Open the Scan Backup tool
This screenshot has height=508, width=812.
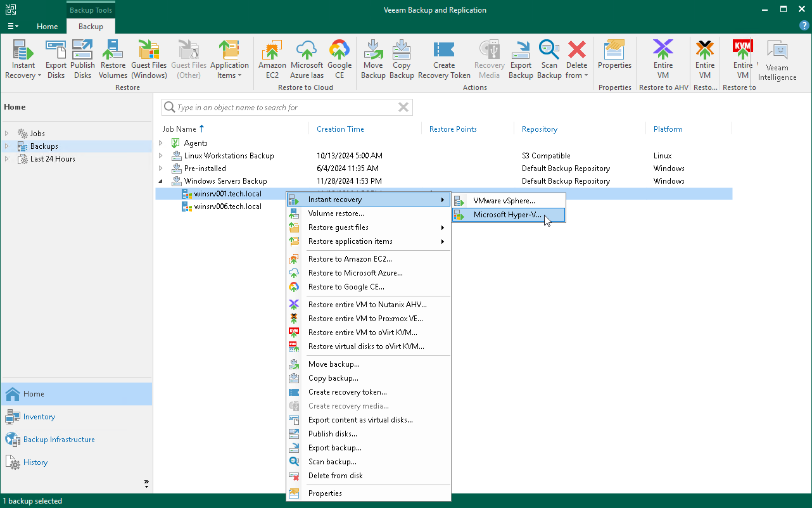click(x=549, y=58)
